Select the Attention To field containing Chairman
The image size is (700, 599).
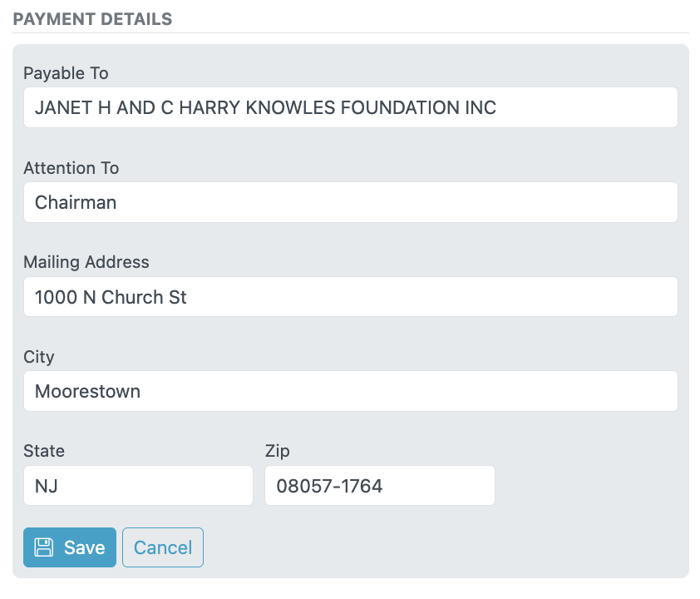(x=351, y=202)
